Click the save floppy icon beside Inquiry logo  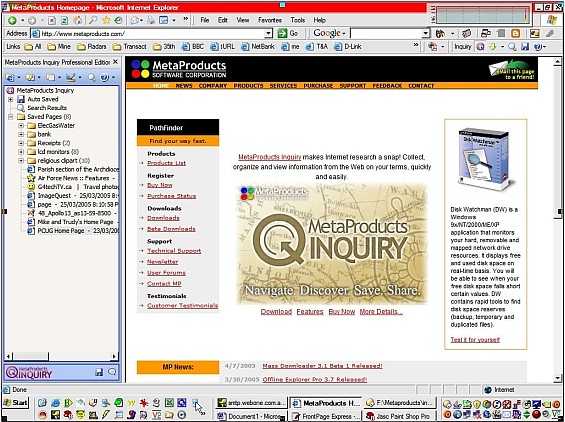(x=99, y=372)
